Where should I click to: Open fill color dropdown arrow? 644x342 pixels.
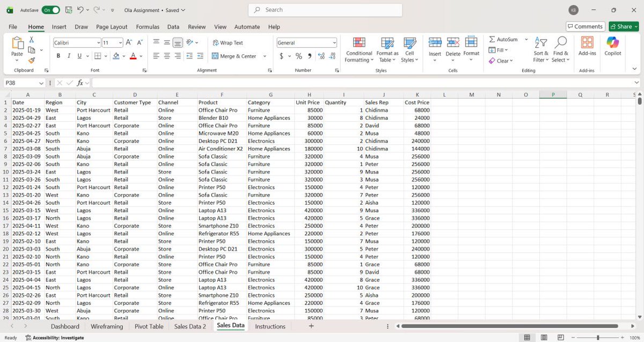pyautogui.click(x=124, y=56)
